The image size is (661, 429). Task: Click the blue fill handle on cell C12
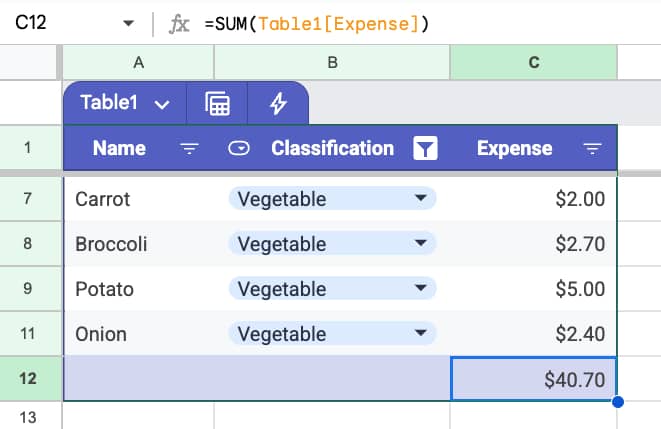(x=617, y=402)
